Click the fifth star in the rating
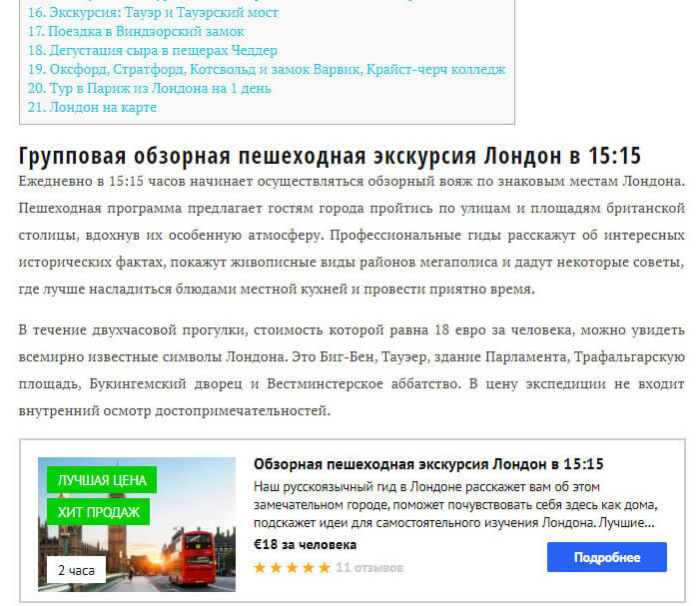 (x=324, y=568)
